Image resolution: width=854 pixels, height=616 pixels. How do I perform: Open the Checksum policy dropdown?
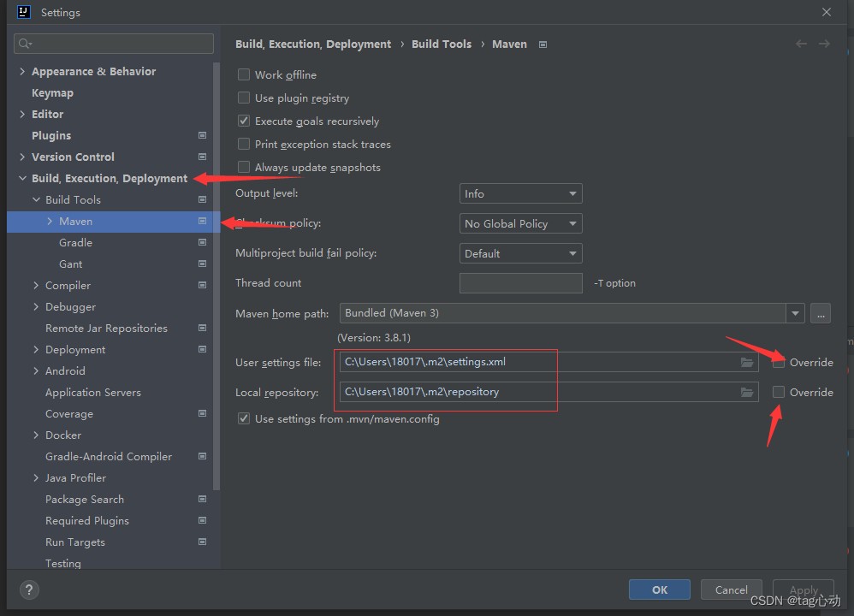[x=520, y=223]
